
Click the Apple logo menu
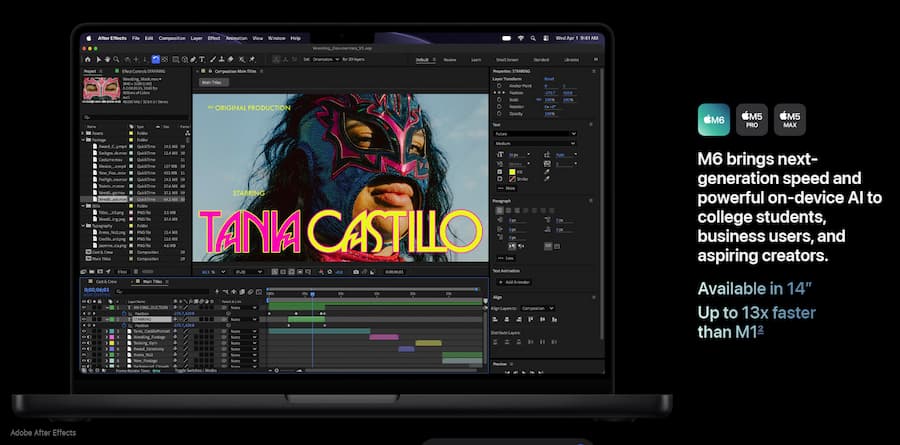click(89, 38)
